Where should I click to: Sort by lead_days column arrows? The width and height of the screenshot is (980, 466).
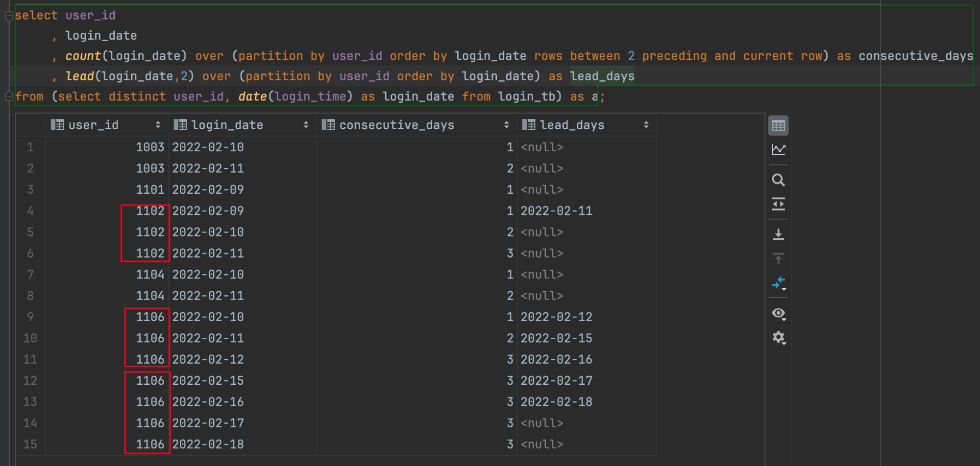pyautogui.click(x=646, y=125)
